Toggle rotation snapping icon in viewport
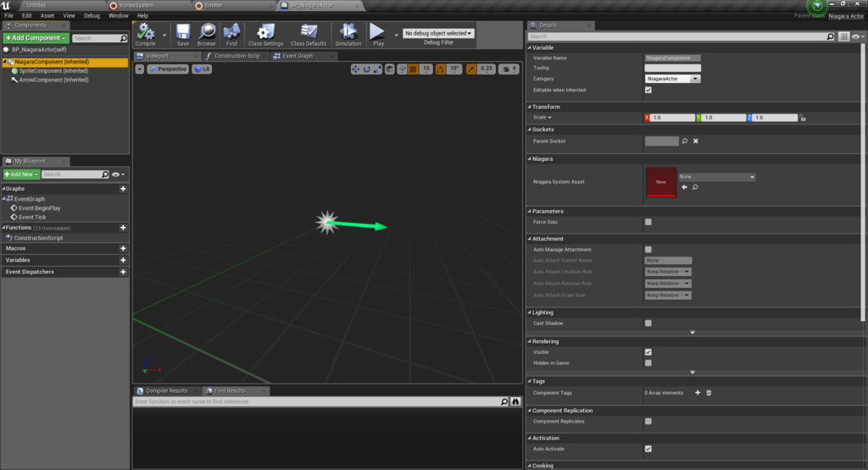This screenshot has width=868, height=470. (x=441, y=69)
